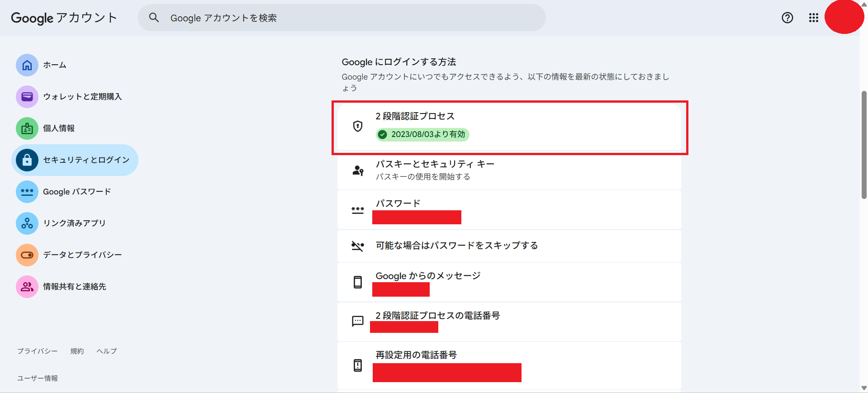Image resolution: width=868 pixels, height=393 pixels.
Task: Click the Google にログインする方法 heading
Action: [x=398, y=62]
